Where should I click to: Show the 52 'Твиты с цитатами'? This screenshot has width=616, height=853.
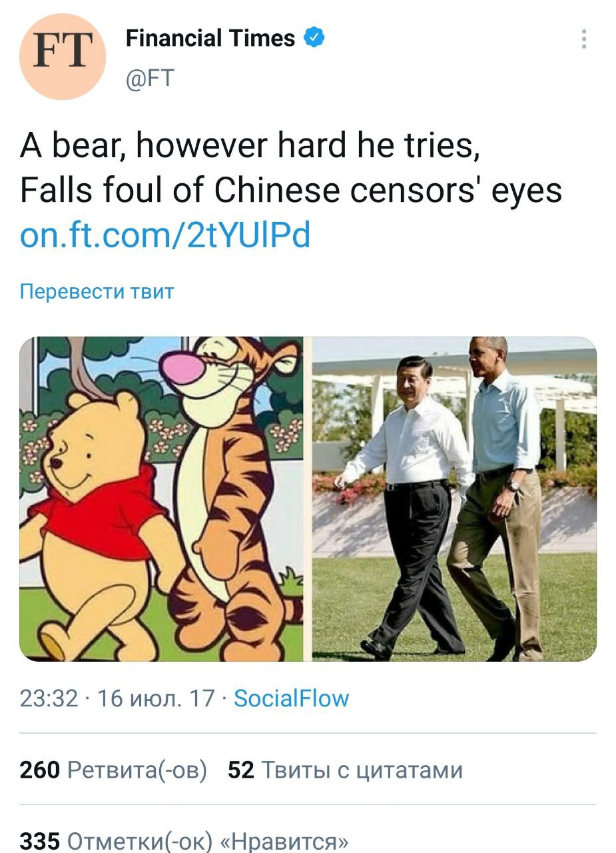click(x=345, y=770)
